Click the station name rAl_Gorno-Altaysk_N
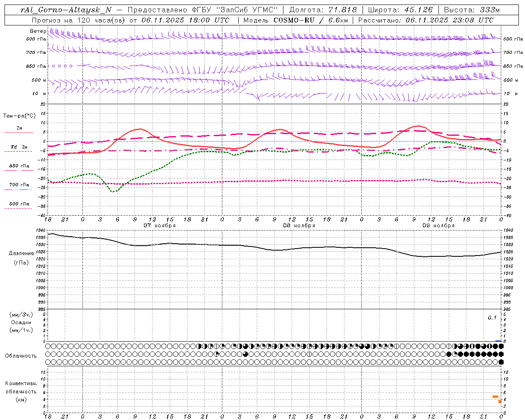The width and height of the screenshot is (525, 420). [66, 10]
